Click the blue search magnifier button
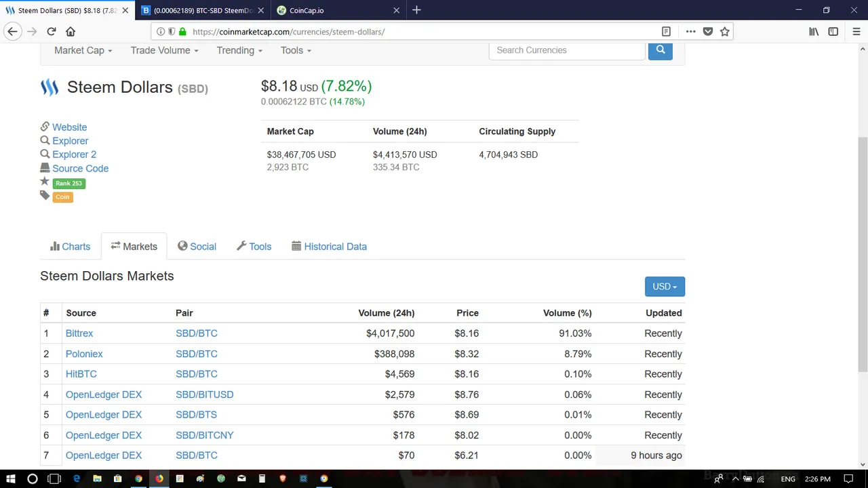This screenshot has height=488, width=868. pos(660,50)
